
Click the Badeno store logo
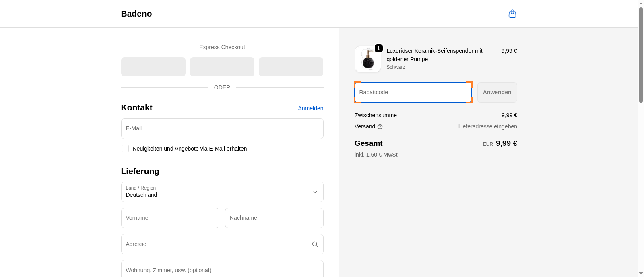136,14
